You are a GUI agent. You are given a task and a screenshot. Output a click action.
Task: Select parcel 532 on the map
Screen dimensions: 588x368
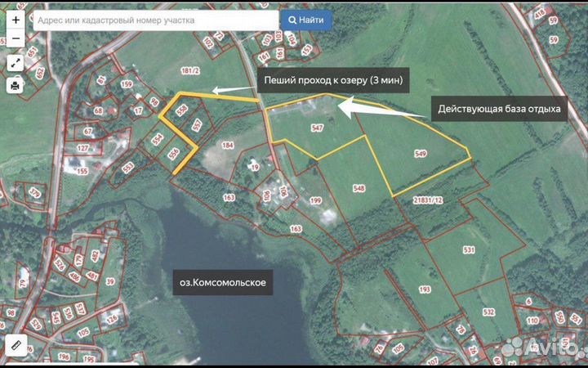[x=488, y=312]
